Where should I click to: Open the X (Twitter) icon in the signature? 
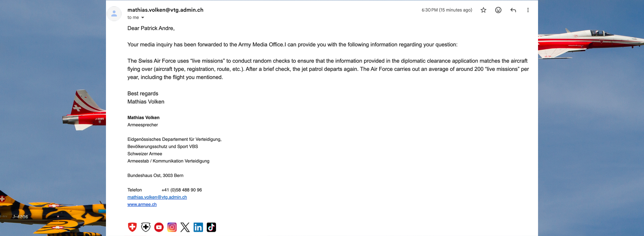point(185,227)
